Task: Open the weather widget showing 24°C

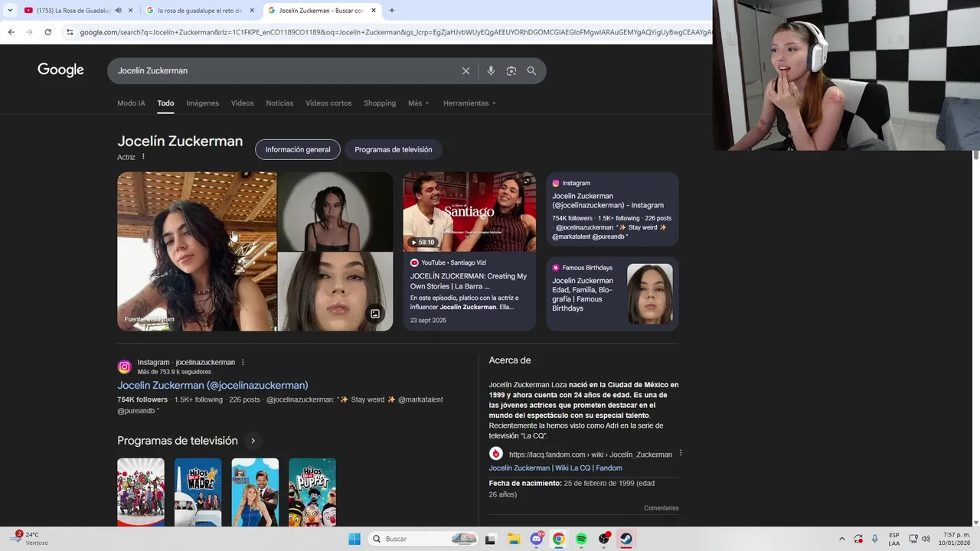Action: click(x=31, y=539)
